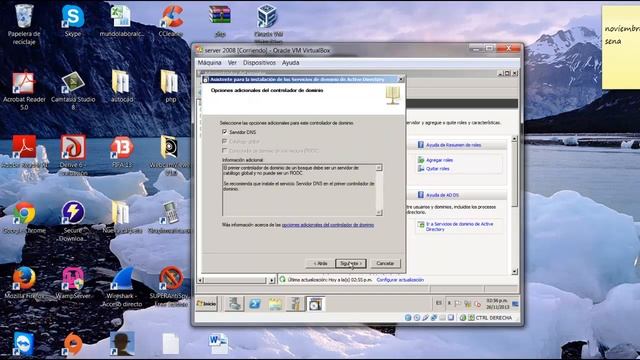Click Server Manager vertical scrollbar down arrow
The width and height of the screenshot is (640, 360).
pyautogui.click(x=514, y=271)
